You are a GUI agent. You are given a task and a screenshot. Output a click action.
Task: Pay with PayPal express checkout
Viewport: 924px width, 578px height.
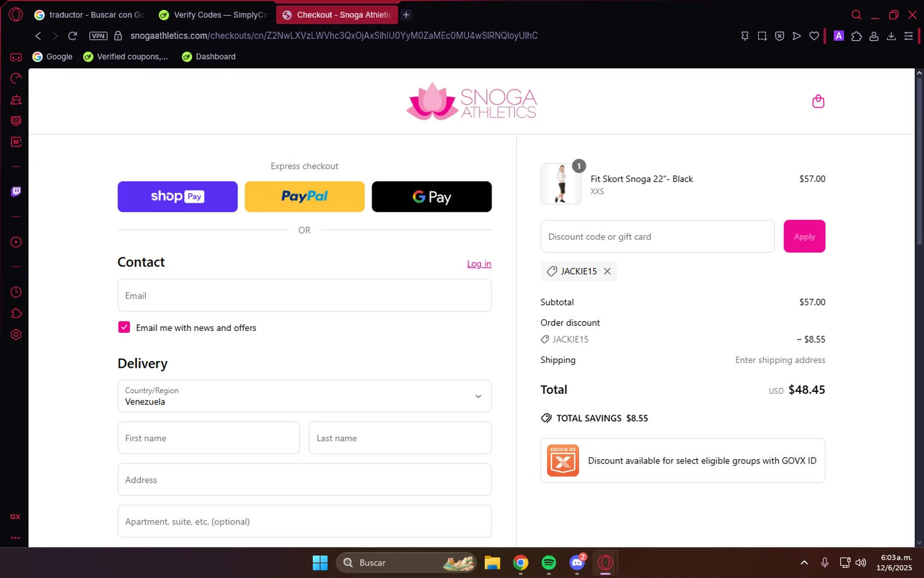[x=304, y=197]
